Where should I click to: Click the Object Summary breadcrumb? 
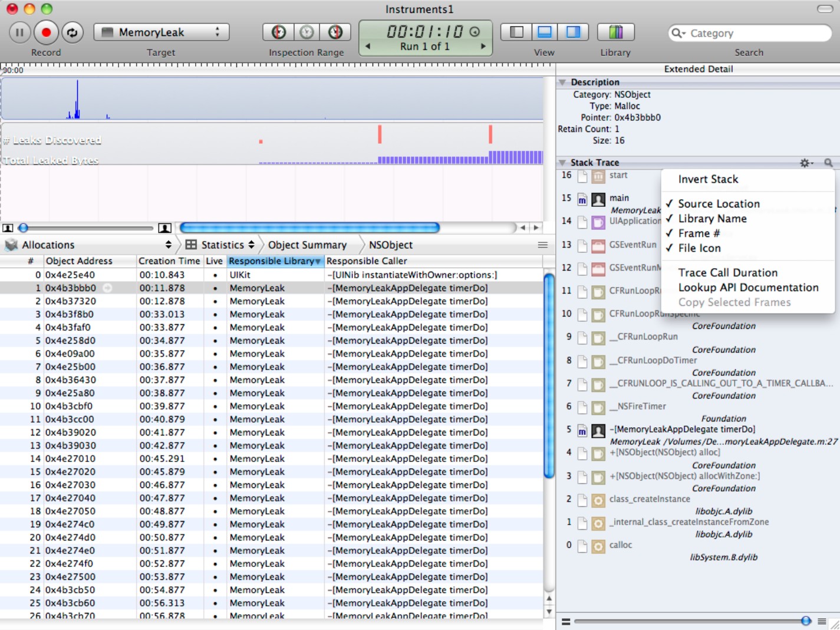coord(307,245)
